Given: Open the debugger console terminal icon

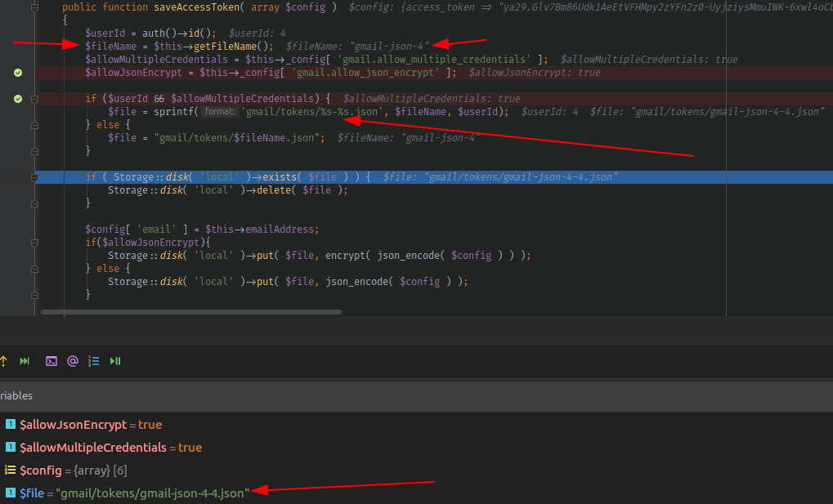Looking at the screenshot, I should (x=51, y=360).
